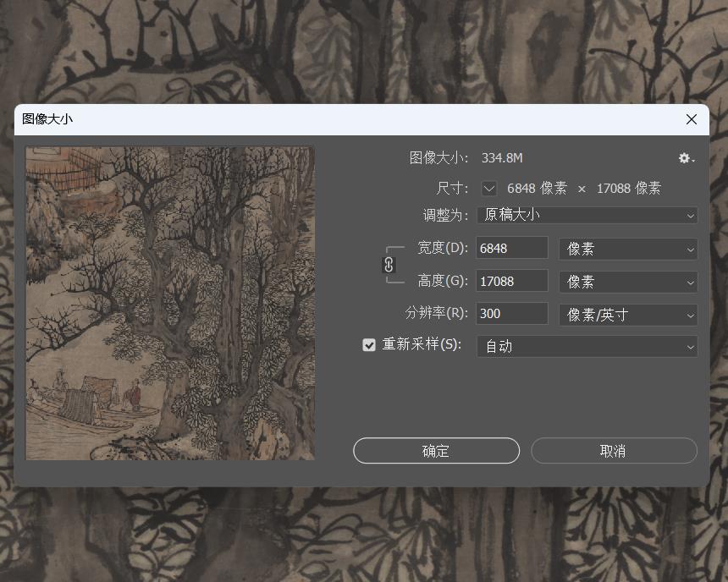Screen dimensions: 728x582
Task: Click the 分辨率 field showing 300
Action: click(x=511, y=314)
